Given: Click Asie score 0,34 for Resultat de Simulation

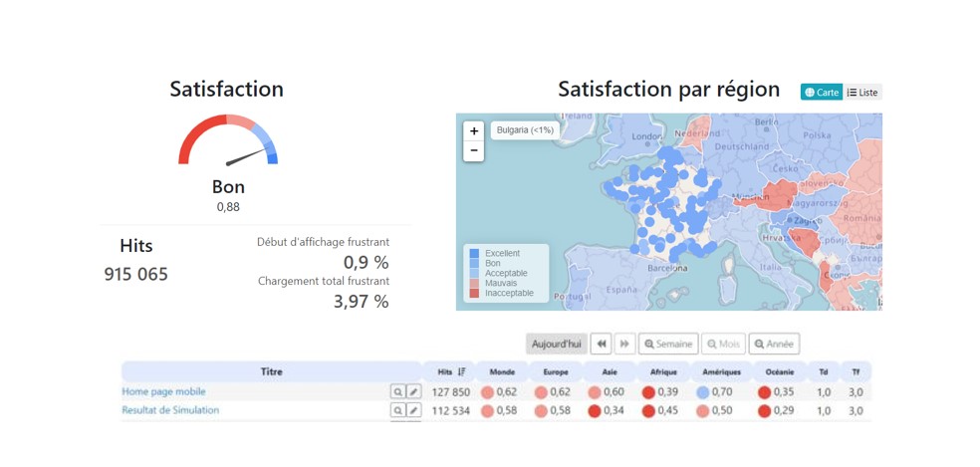Looking at the screenshot, I should pos(609,410).
